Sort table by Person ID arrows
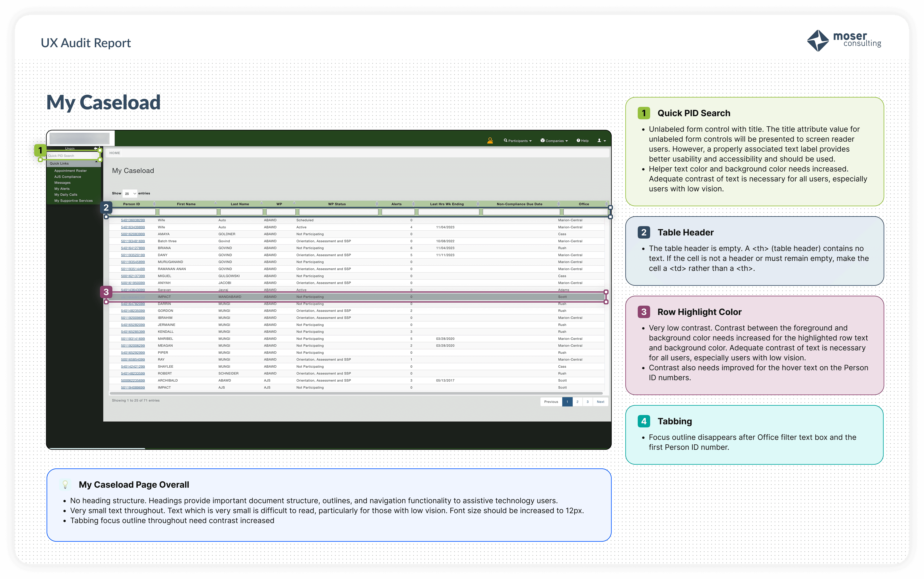 point(154,204)
